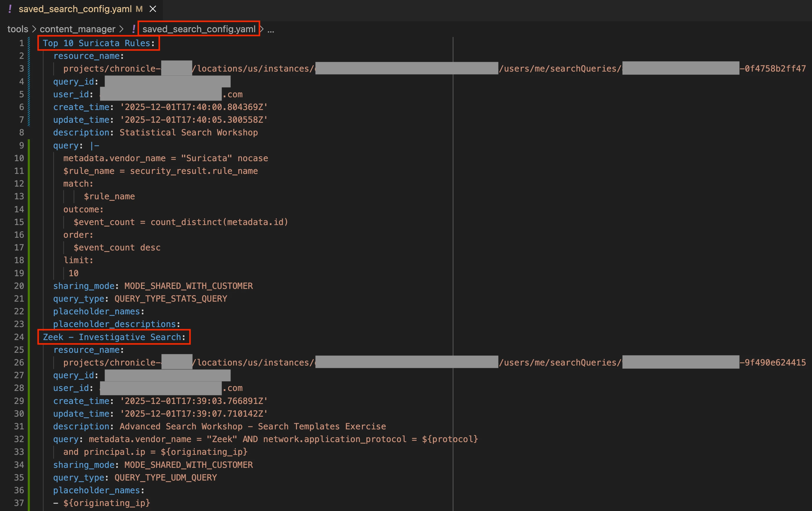Viewport: 812px width, 511px height.
Task: Click the 'Statistical Search Workshop' description text
Action: (x=189, y=132)
